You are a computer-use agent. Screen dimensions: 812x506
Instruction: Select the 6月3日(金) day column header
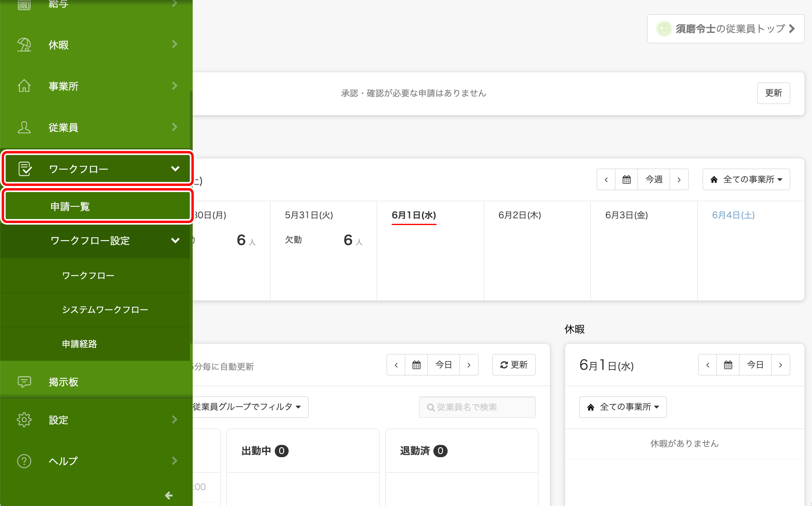point(626,215)
